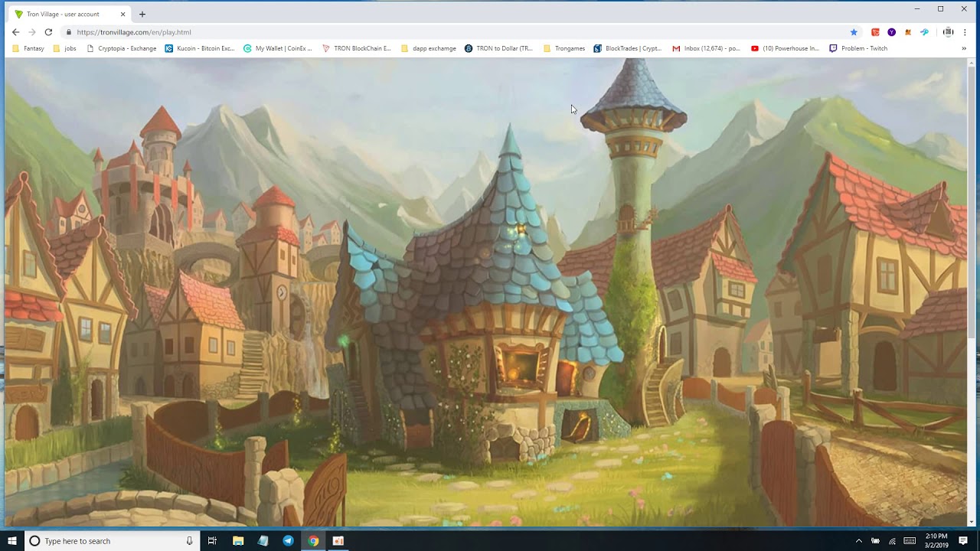Viewport: 980px width, 551px height.
Task: Open the MetaMask fox extension
Action: tap(908, 32)
